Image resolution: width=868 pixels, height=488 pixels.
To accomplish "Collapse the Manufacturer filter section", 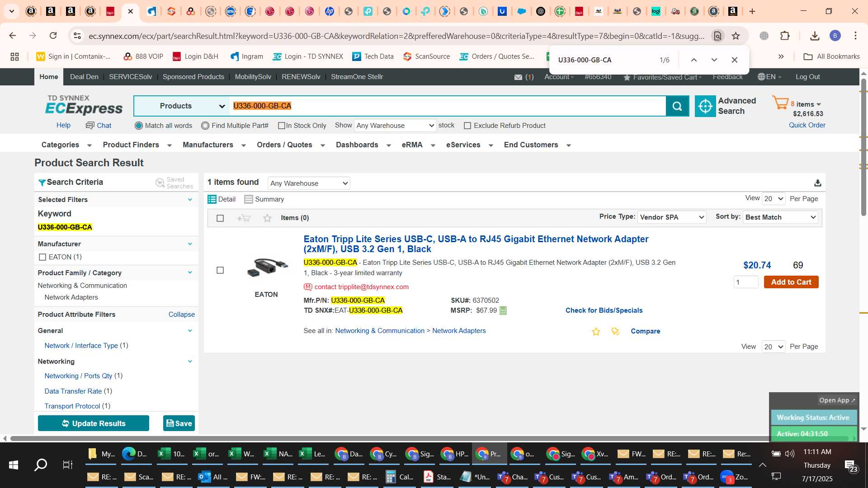I will click(x=190, y=244).
